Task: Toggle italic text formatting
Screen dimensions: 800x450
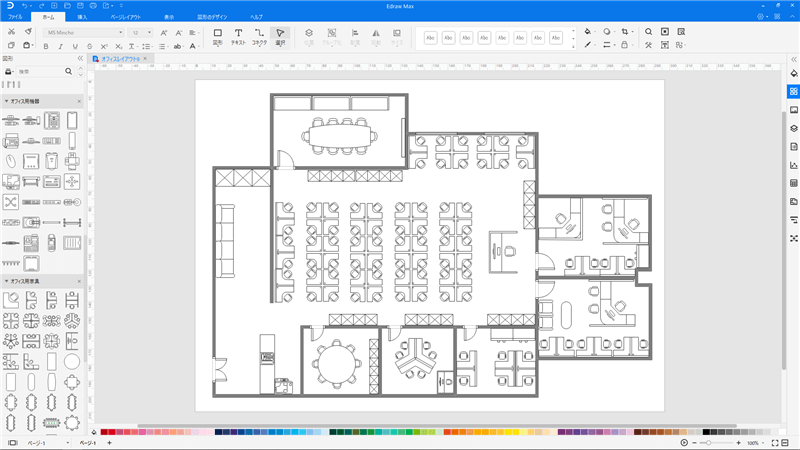Action: tap(60, 46)
